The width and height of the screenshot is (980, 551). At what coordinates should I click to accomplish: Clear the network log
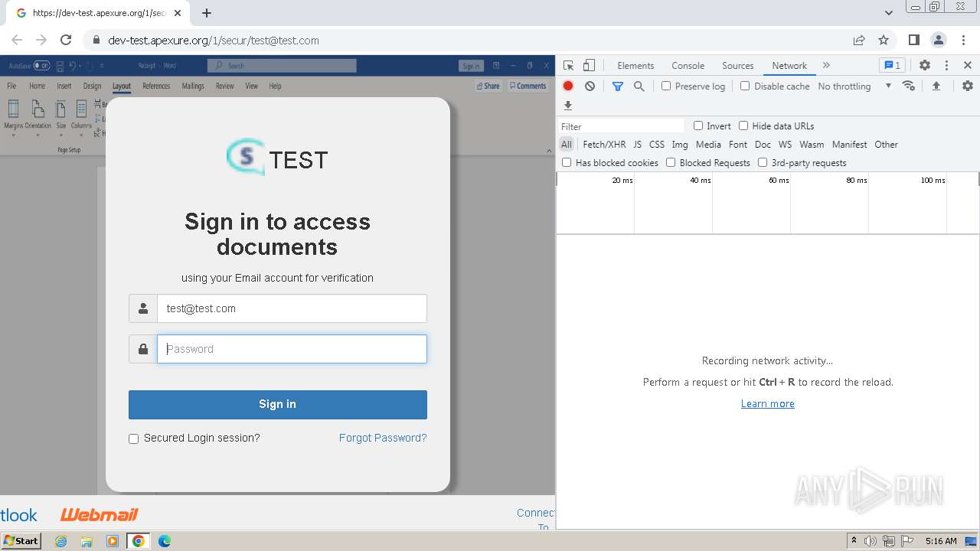(x=590, y=86)
